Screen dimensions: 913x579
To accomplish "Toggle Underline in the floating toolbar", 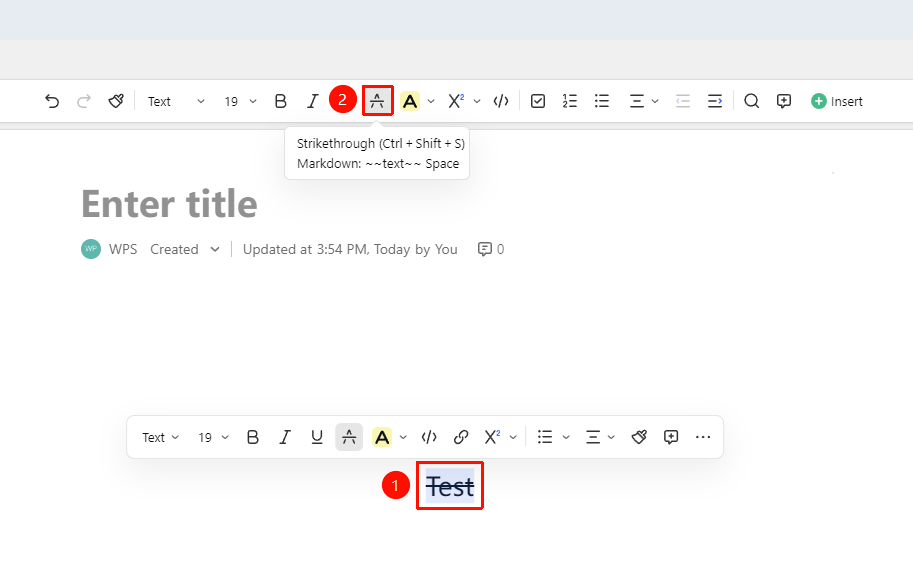I will (317, 437).
